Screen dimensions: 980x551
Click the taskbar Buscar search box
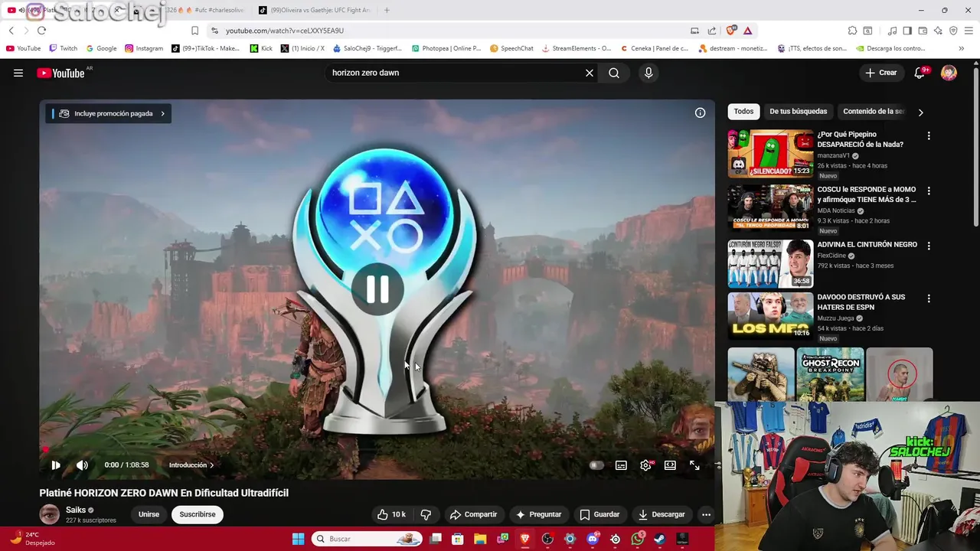point(366,539)
